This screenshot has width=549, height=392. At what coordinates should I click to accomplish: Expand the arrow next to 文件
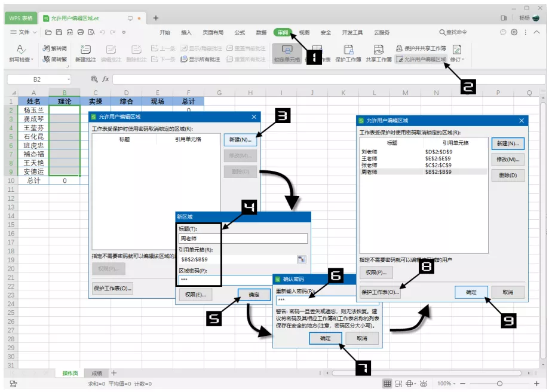pyautogui.click(x=35, y=32)
